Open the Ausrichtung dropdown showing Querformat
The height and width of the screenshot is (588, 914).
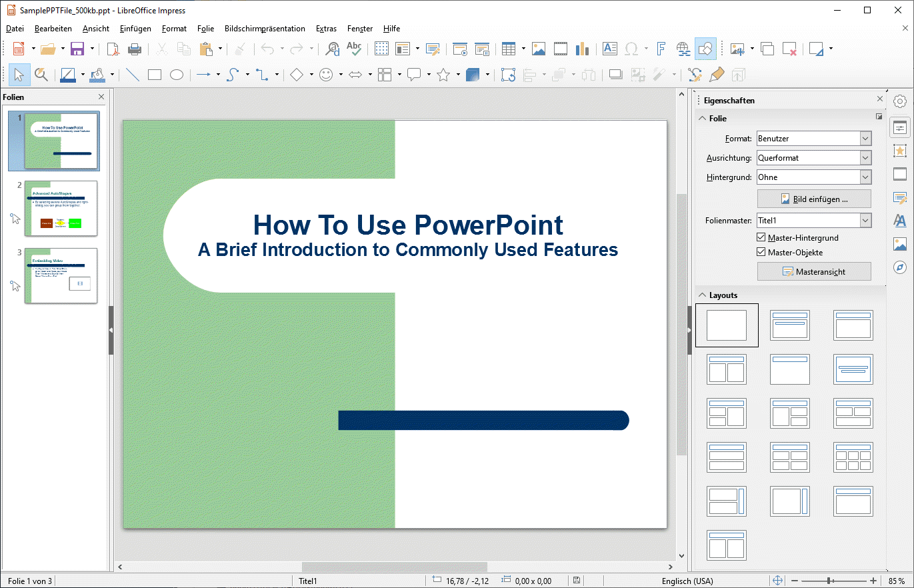(814, 158)
